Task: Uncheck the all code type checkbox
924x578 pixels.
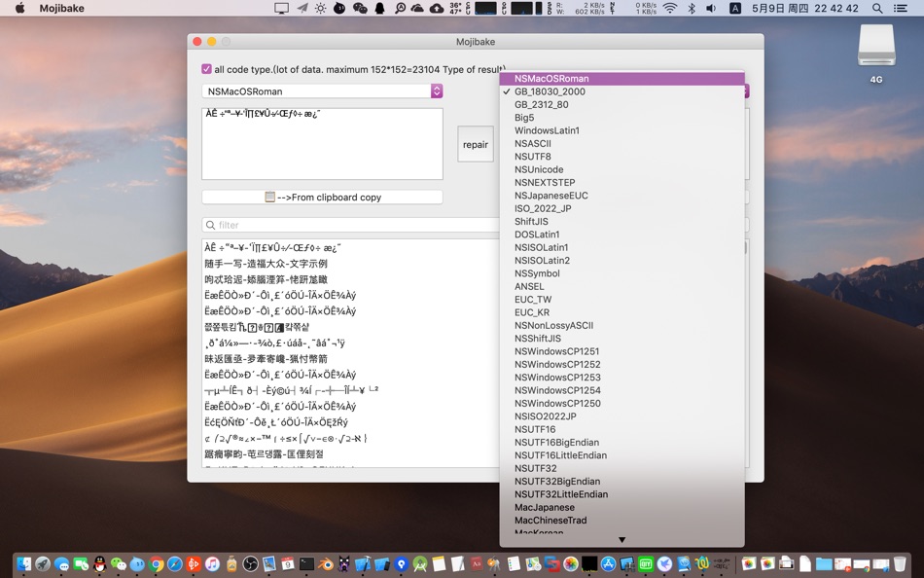Action: coord(206,69)
